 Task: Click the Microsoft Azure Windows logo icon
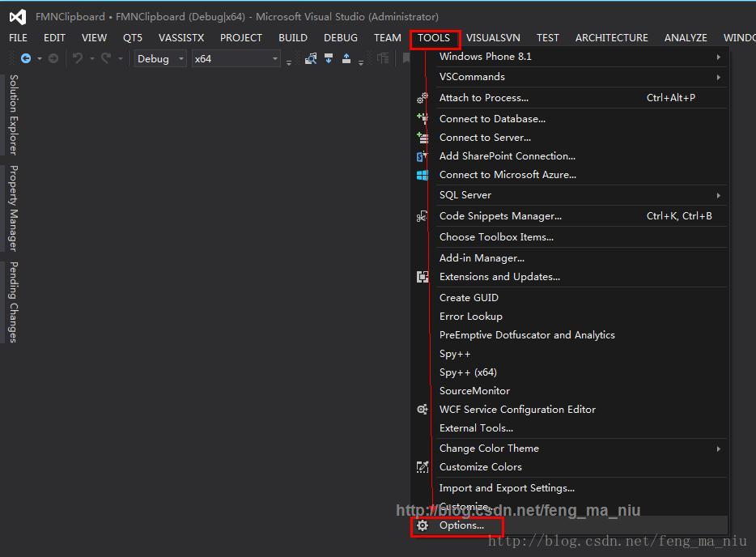423,175
